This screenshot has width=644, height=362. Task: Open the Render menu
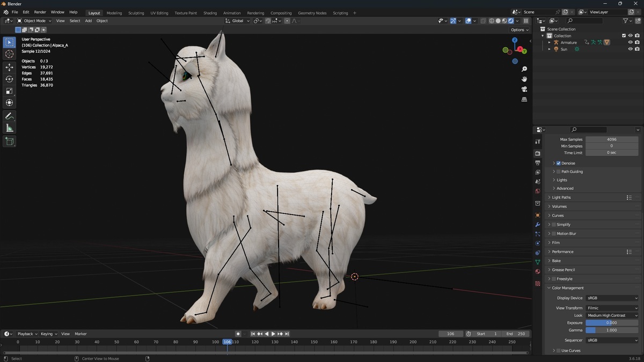click(x=40, y=12)
